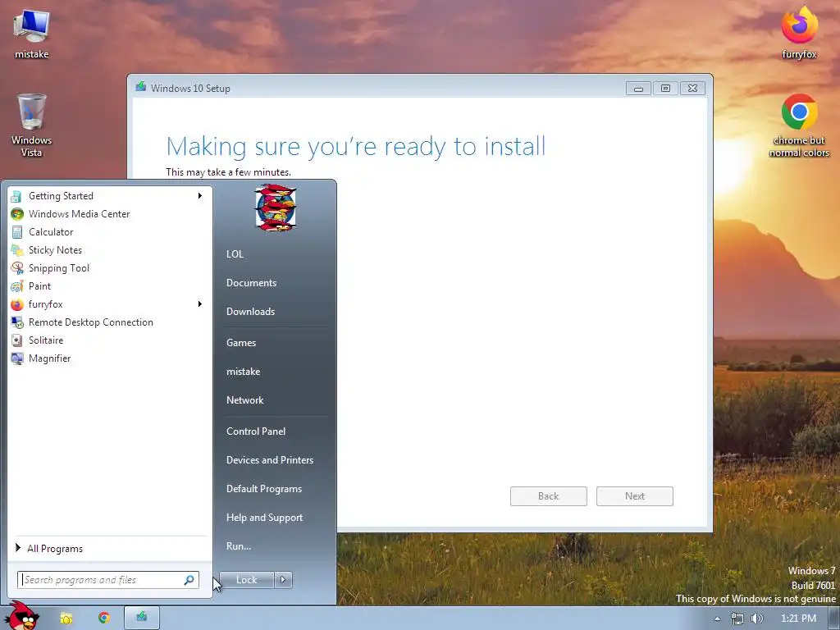Click Next in Windows 10 Setup
The width and height of the screenshot is (840, 630).
click(x=635, y=496)
